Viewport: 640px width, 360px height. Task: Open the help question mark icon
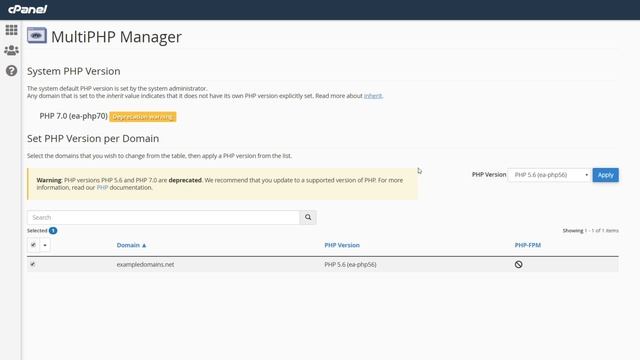(x=11, y=71)
